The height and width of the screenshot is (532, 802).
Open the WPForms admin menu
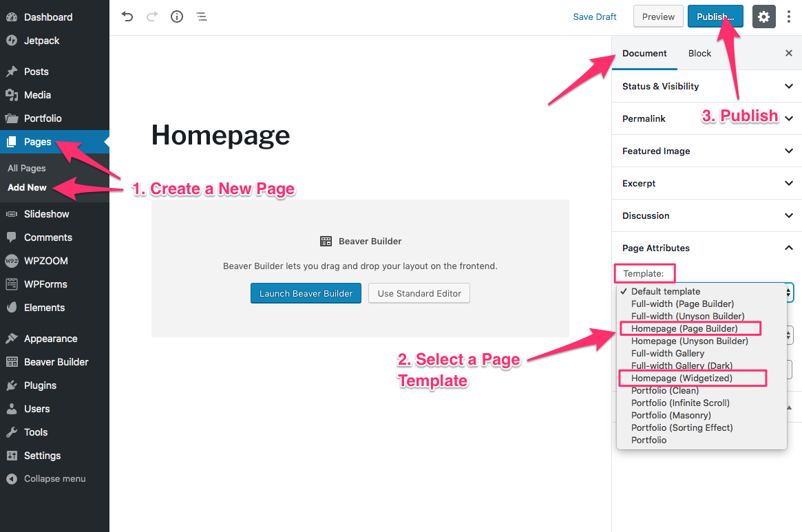tap(54, 284)
